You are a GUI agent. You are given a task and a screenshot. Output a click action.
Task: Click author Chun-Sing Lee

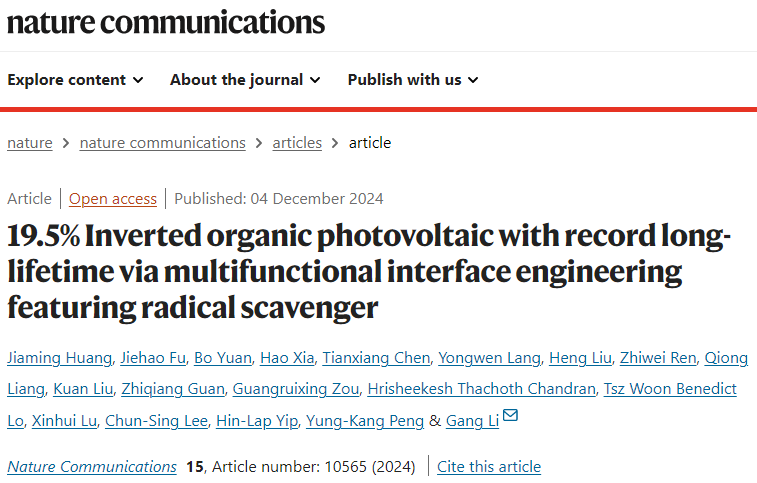[x=156, y=421]
